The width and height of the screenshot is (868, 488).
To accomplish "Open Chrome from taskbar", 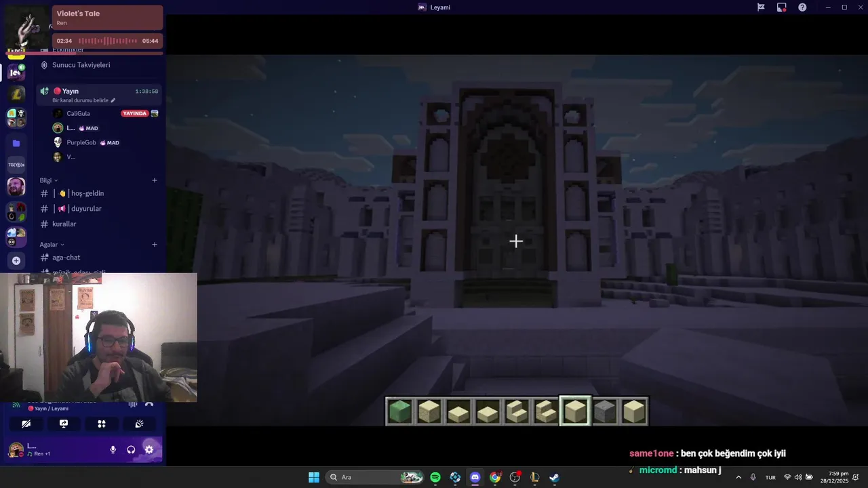I will 495,477.
